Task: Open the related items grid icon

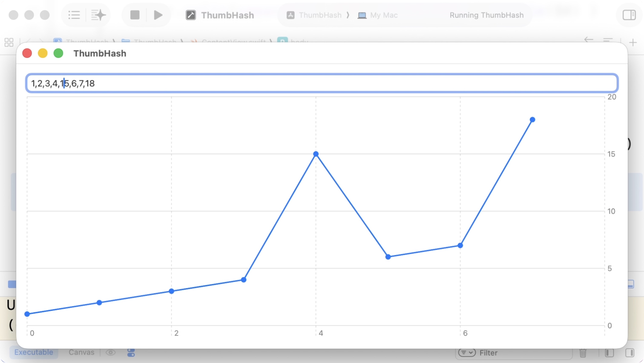Action: click(9, 42)
